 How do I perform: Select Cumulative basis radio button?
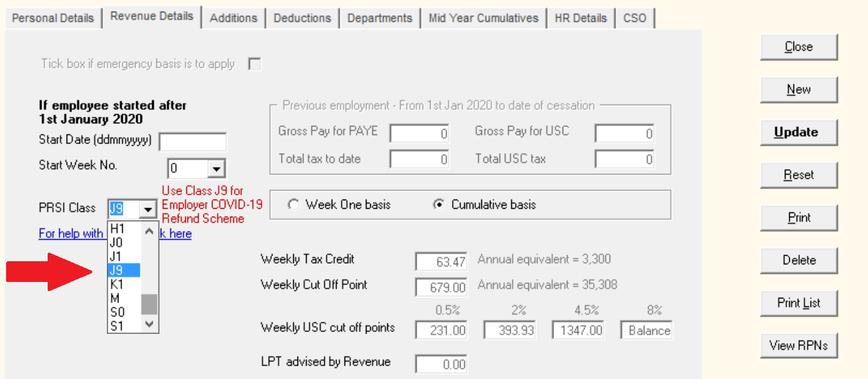[x=438, y=205]
